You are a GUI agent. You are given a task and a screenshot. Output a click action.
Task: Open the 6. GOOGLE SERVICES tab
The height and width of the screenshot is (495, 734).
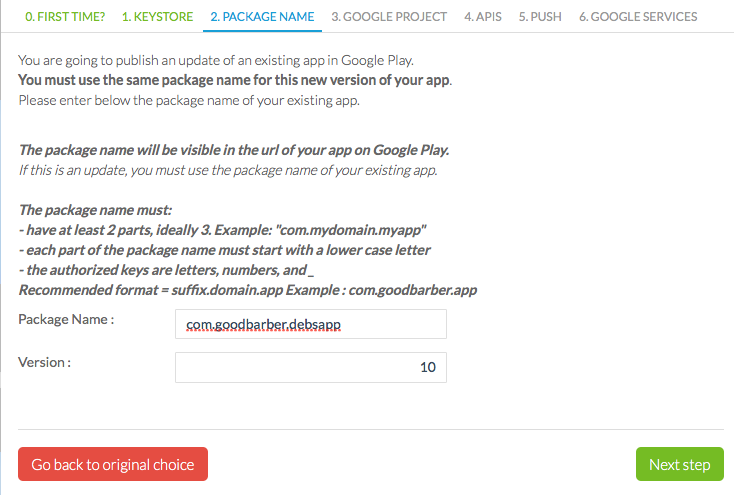pyautogui.click(x=638, y=17)
